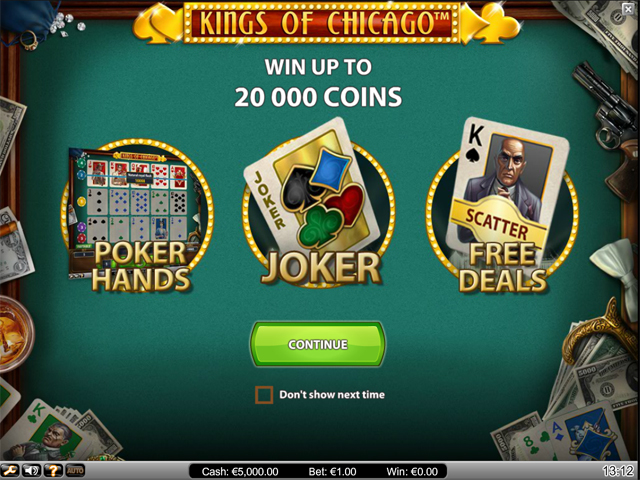Click the Cash balance display
640x480 pixels.
(x=240, y=472)
